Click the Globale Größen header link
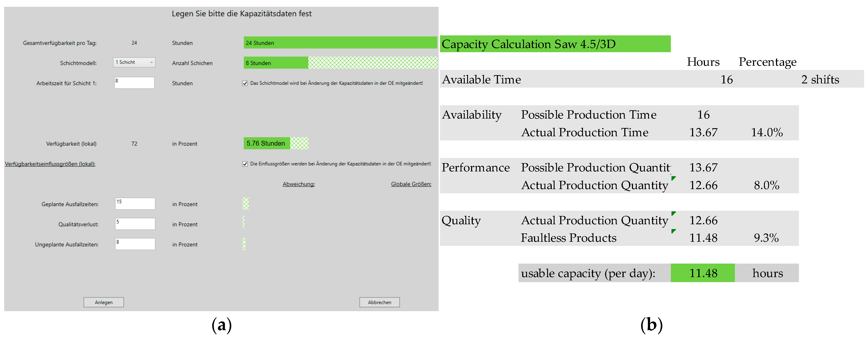This screenshot has height=340, width=868. tap(411, 184)
